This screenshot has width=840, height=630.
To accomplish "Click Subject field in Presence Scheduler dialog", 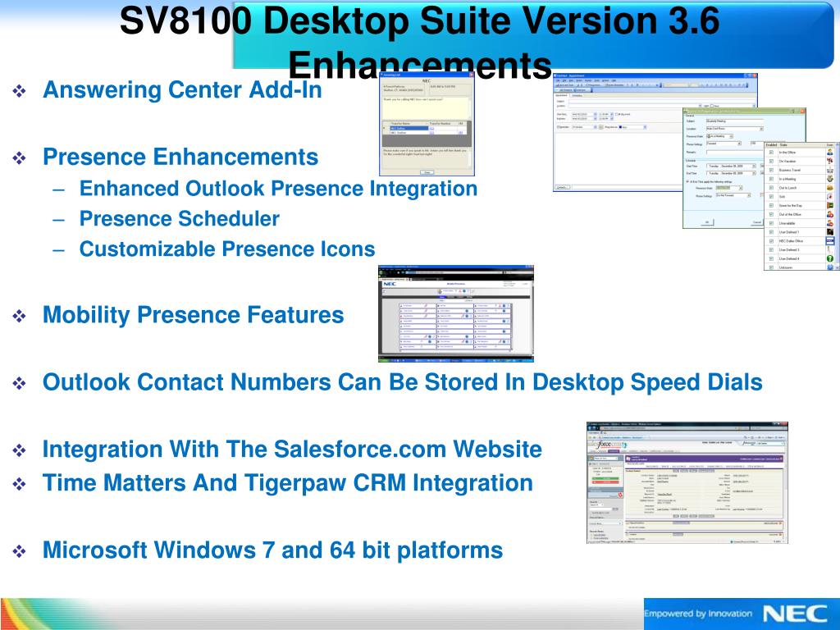I will (x=735, y=121).
